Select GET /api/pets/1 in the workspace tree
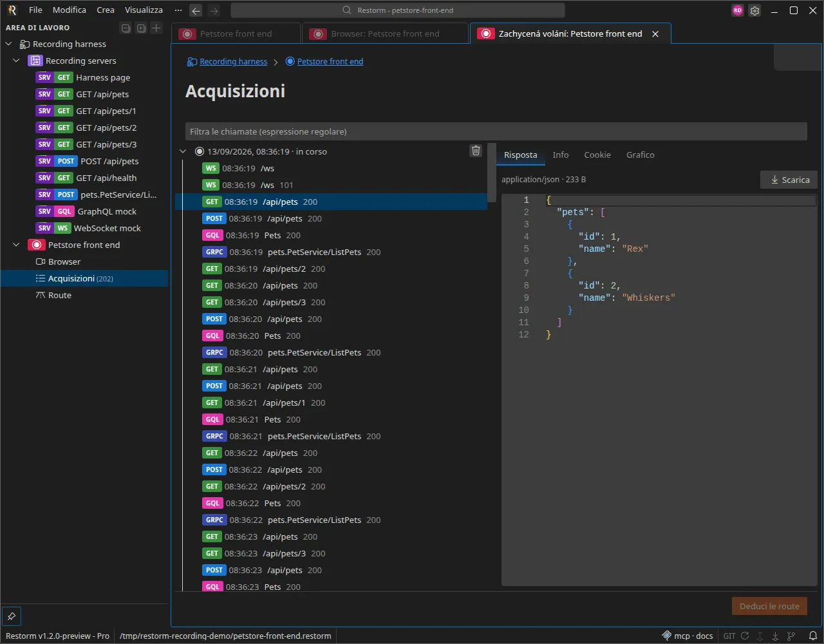 click(84, 111)
